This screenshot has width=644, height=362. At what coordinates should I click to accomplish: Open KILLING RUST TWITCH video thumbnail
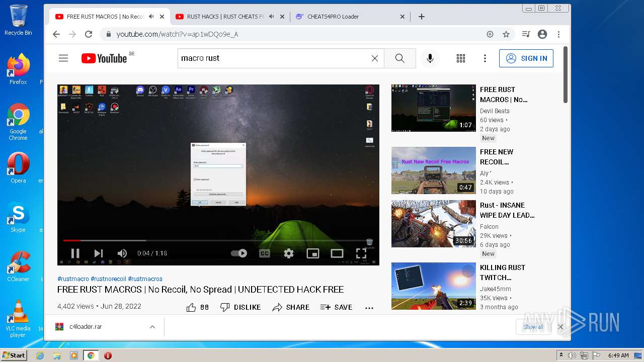[x=434, y=286]
